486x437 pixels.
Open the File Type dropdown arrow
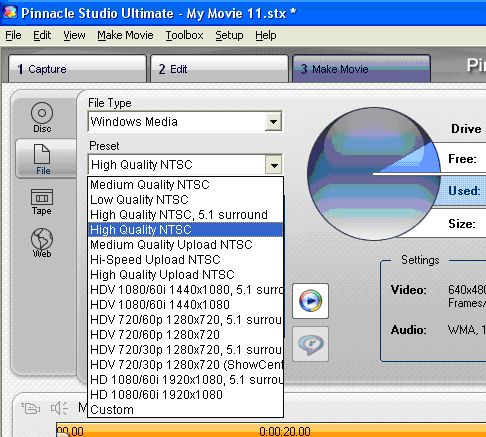273,122
